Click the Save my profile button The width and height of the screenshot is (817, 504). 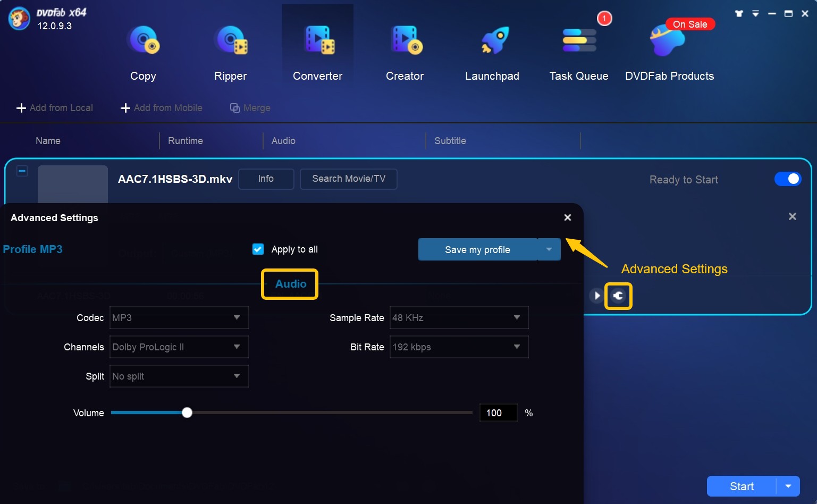(x=477, y=249)
